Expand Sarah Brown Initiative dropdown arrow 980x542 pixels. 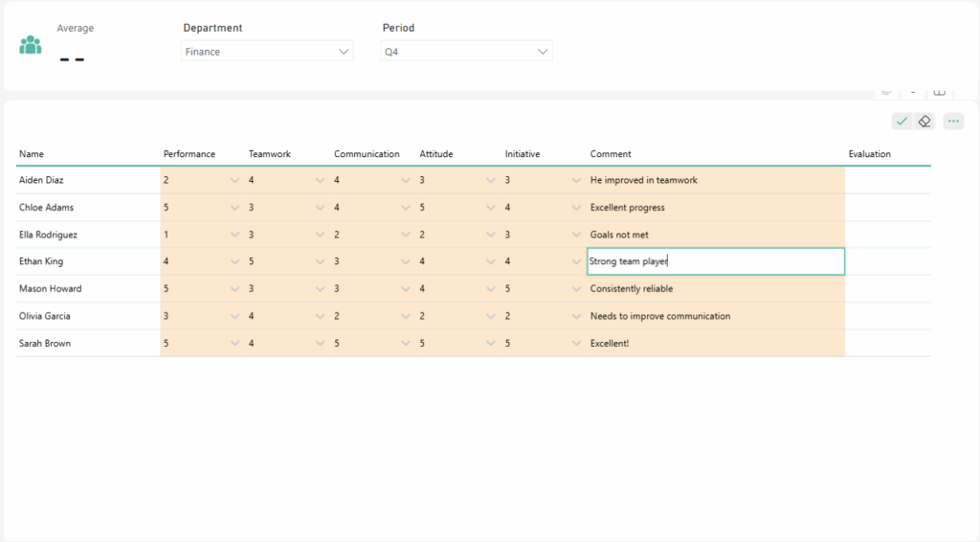pyautogui.click(x=576, y=343)
